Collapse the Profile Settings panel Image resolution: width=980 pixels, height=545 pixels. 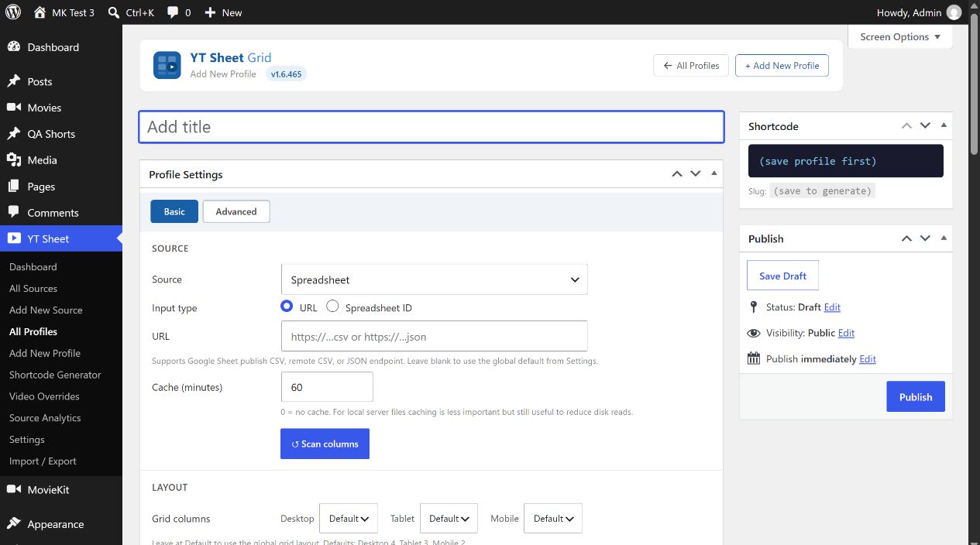click(714, 174)
